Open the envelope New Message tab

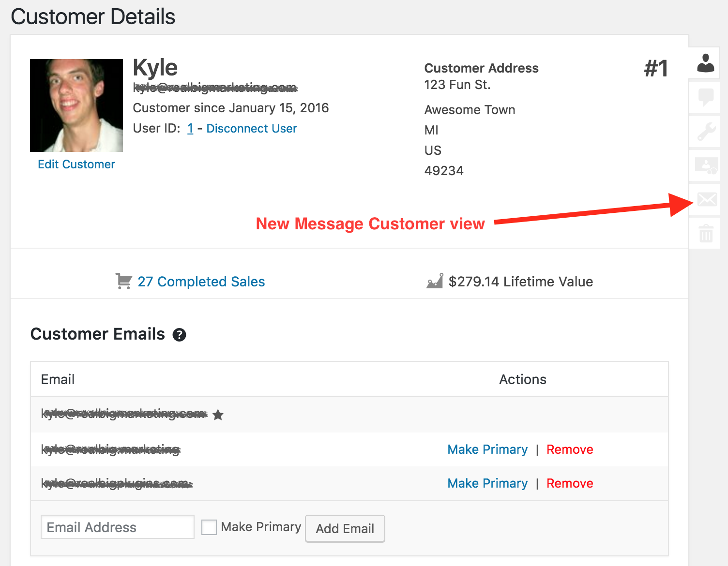[x=707, y=199]
